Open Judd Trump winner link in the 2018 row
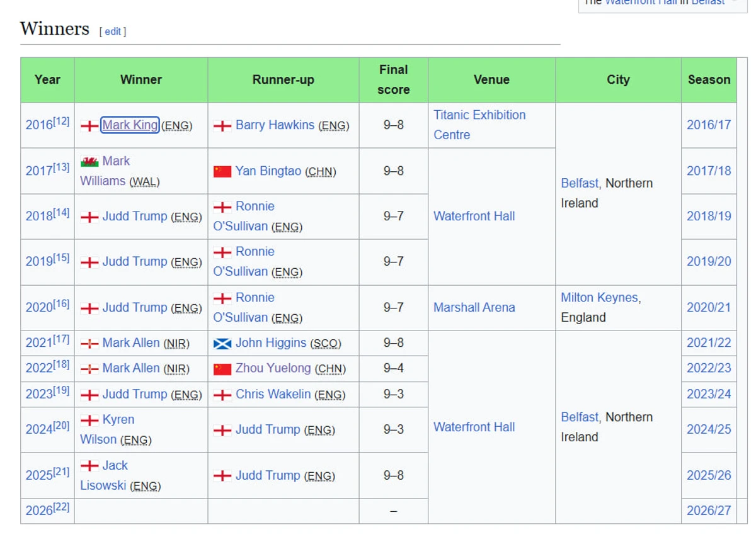 [x=135, y=216]
